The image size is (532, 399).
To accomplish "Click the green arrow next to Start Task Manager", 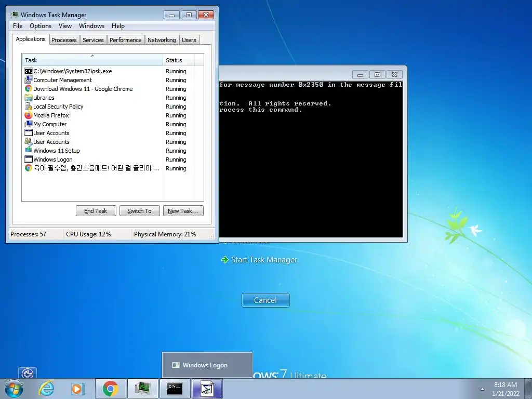I will (x=224, y=260).
